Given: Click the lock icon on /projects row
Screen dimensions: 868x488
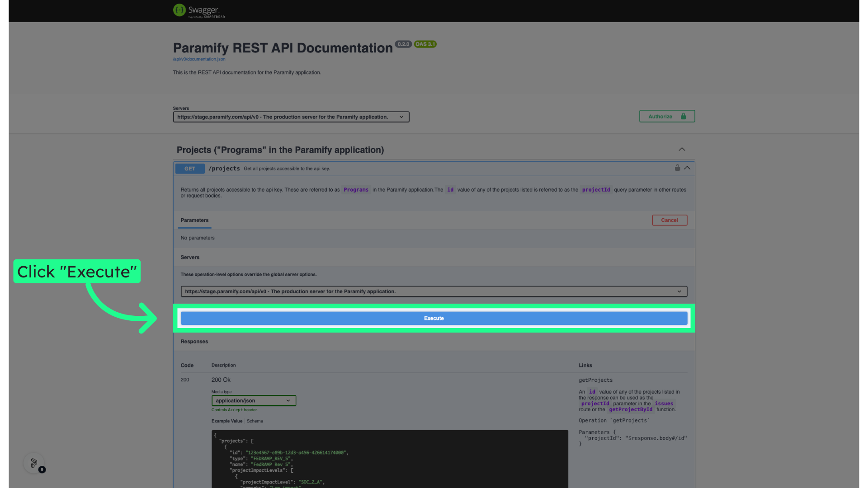Looking at the screenshot, I should 677,168.
